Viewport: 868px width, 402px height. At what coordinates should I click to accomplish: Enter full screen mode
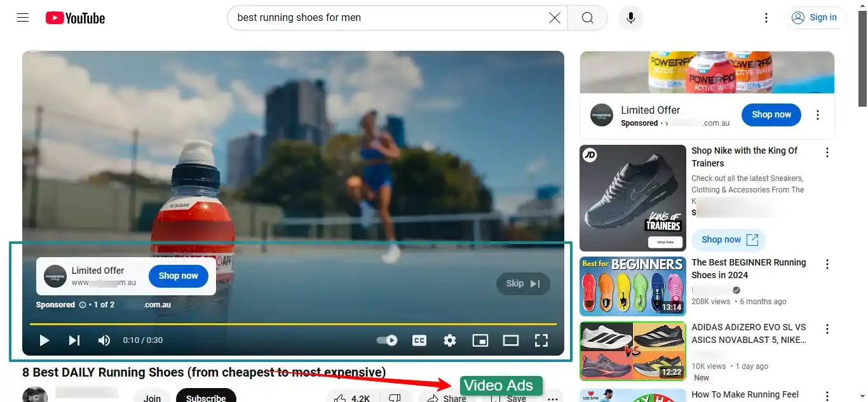point(541,340)
